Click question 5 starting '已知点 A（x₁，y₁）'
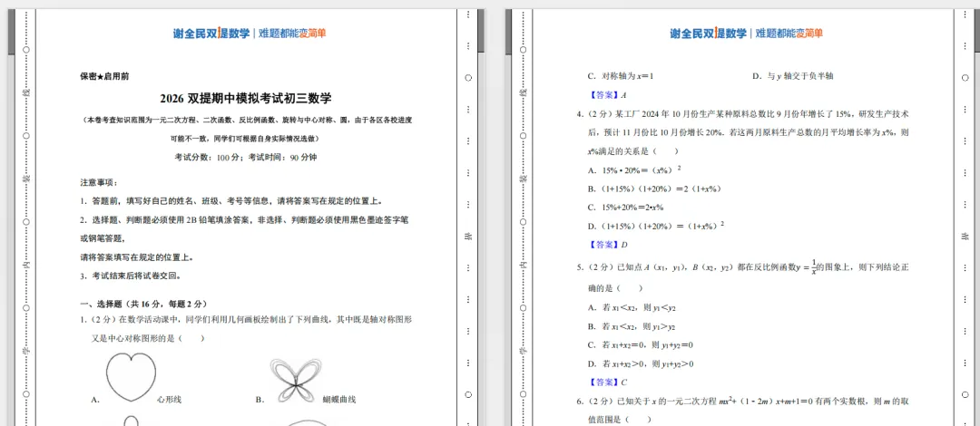Viewport: 980px width, 426px height. [x=742, y=267]
